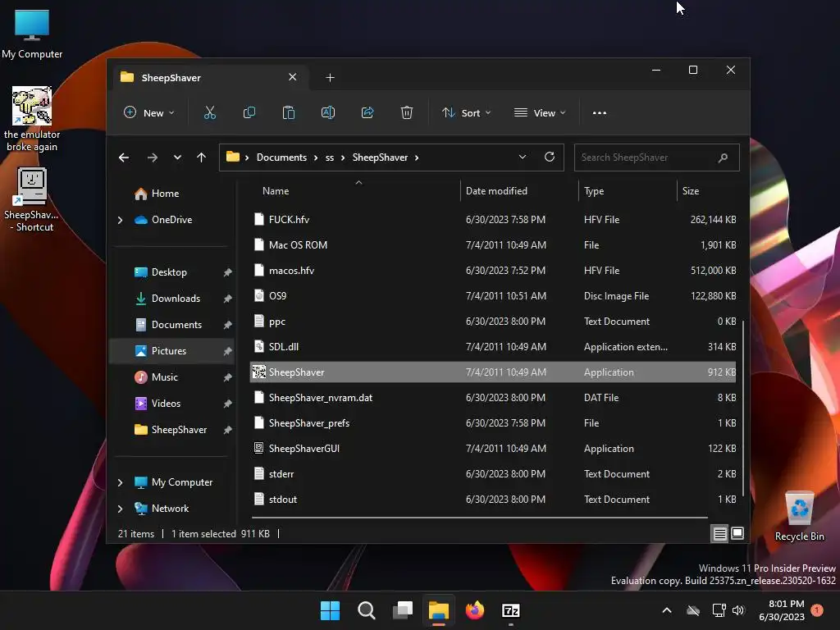Select My Computer desktop icon
This screenshot has height=630, width=840.
32,34
